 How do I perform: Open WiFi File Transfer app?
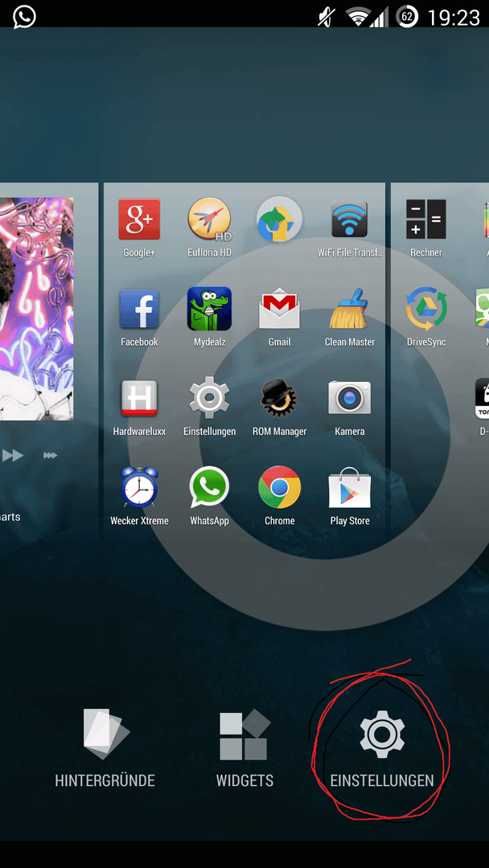point(349,228)
